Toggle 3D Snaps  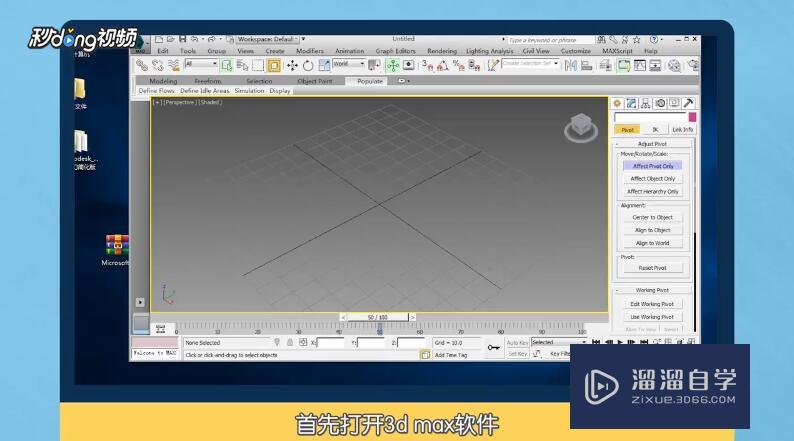[x=427, y=65]
